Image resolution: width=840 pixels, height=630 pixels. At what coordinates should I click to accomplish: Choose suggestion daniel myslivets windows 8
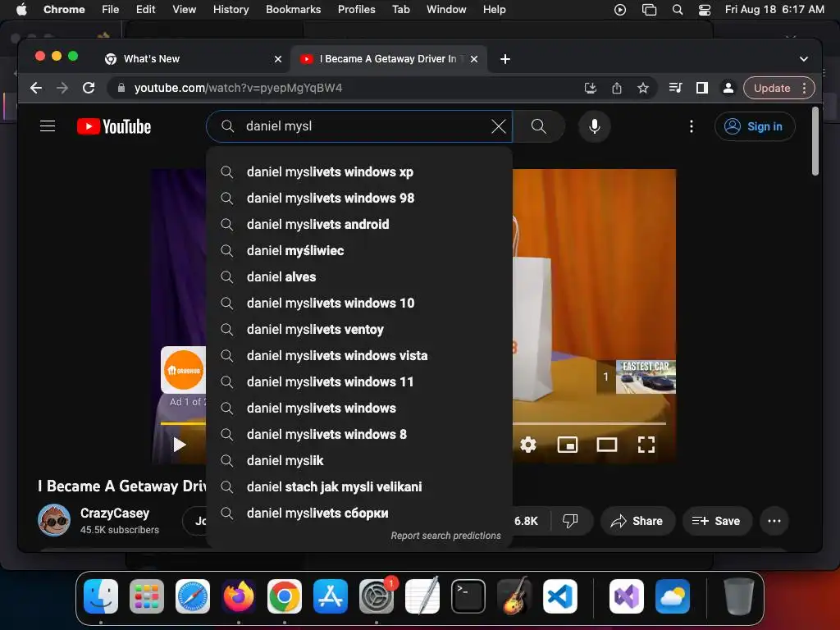359,435
